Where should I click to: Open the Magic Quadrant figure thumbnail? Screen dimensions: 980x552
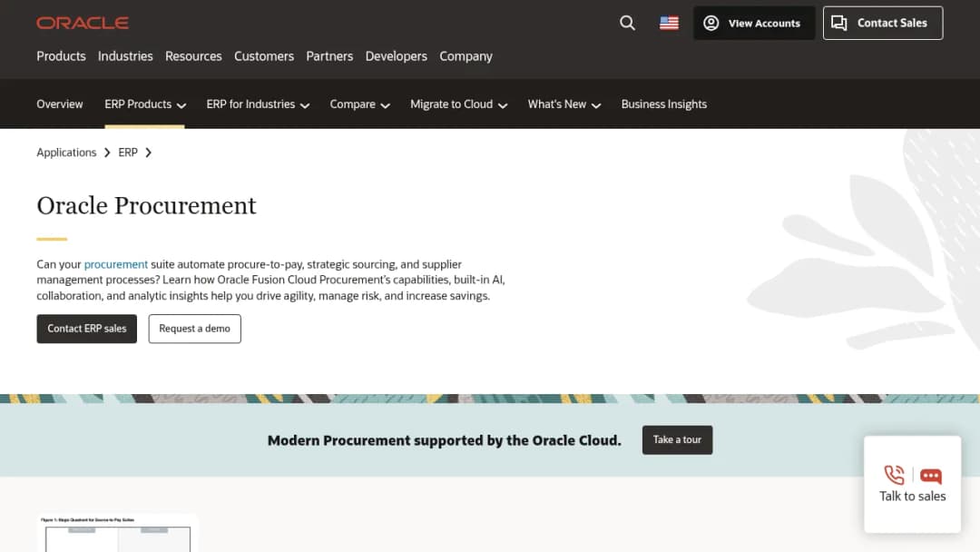tap(117, 533)
